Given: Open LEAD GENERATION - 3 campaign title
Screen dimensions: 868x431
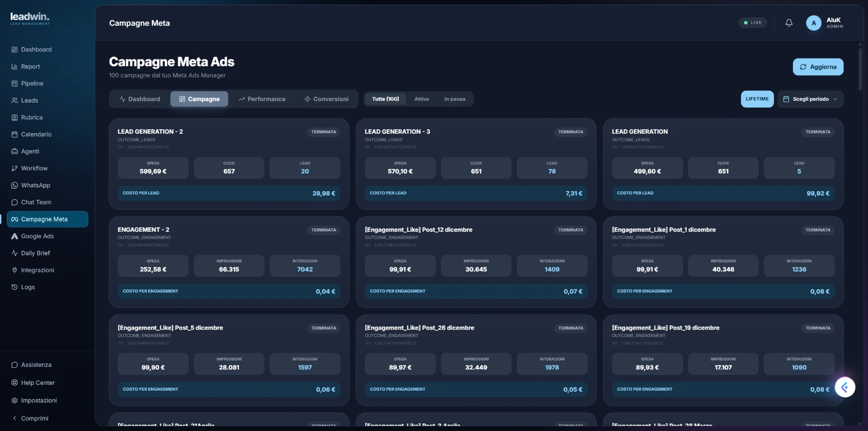Looking at the screenshot, I should tap(397, 131).
